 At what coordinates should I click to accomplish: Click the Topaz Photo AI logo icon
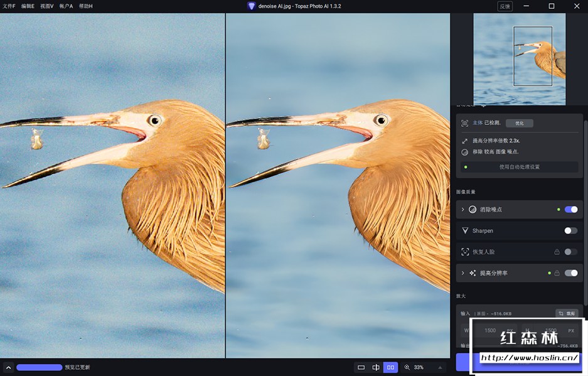pyautogui.click(x=252, y=6)
